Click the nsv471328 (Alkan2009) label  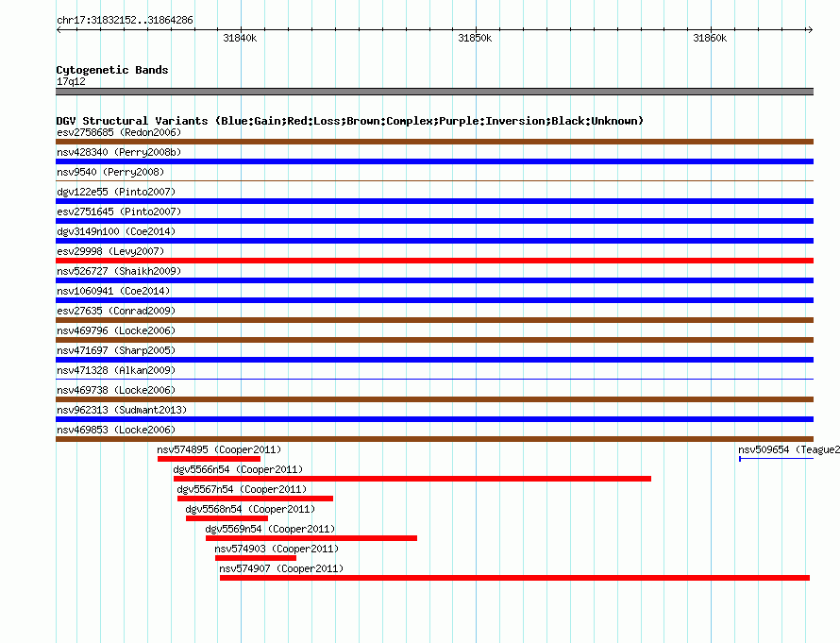coord(116,370)
